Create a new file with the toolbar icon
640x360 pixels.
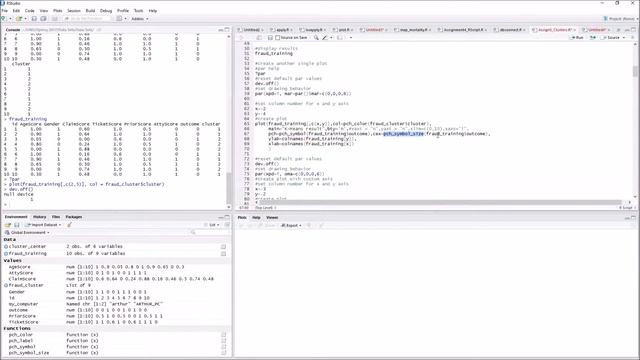tap(4, 19)
